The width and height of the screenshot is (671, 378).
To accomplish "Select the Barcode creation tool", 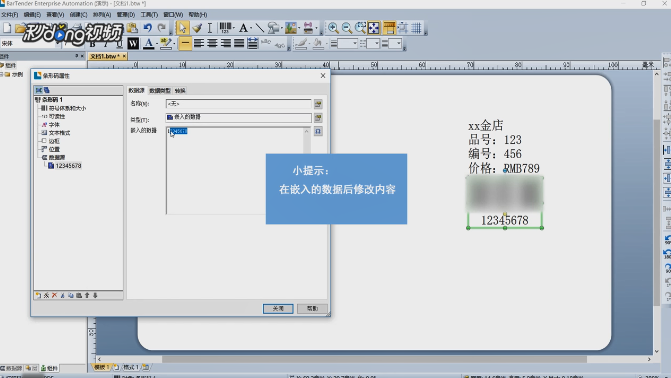I will (x=225, y=28).
